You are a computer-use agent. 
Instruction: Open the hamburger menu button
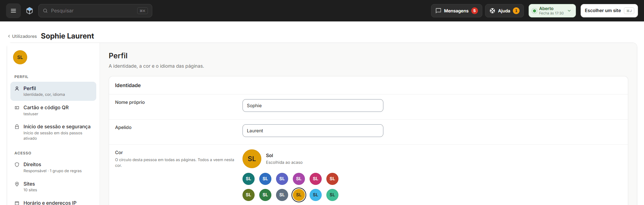pos(13,11)
